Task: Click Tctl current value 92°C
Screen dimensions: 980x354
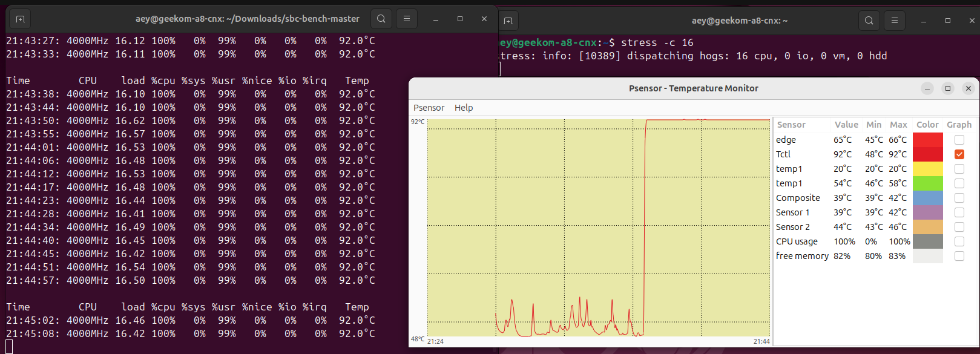Action: click(x=843, y=154)
